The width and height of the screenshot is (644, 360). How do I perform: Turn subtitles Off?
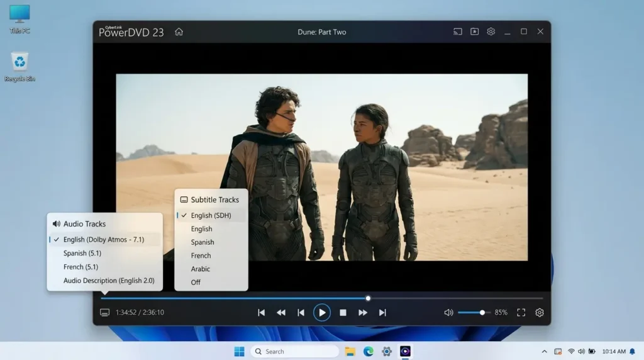196,283
